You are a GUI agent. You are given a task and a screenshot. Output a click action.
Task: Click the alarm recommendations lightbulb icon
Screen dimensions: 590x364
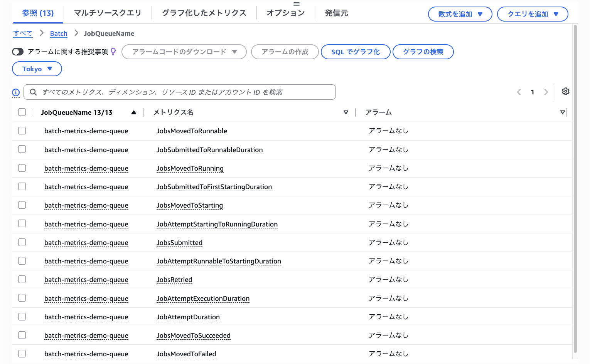[113, 52]
